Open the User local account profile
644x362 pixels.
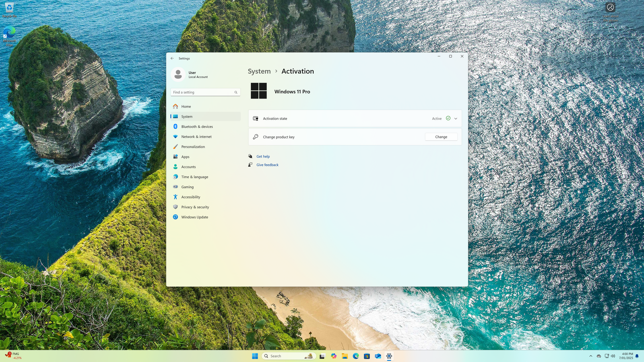(190, 75)
